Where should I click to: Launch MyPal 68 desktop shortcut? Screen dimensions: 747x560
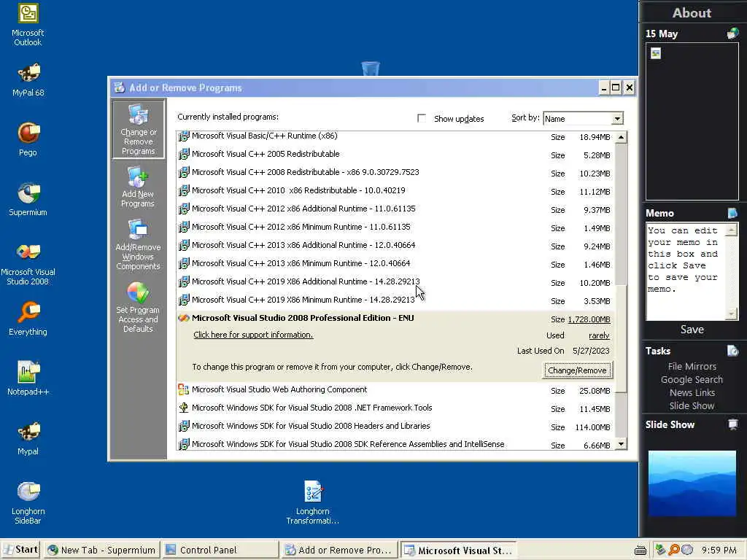(x=28, y=79)
